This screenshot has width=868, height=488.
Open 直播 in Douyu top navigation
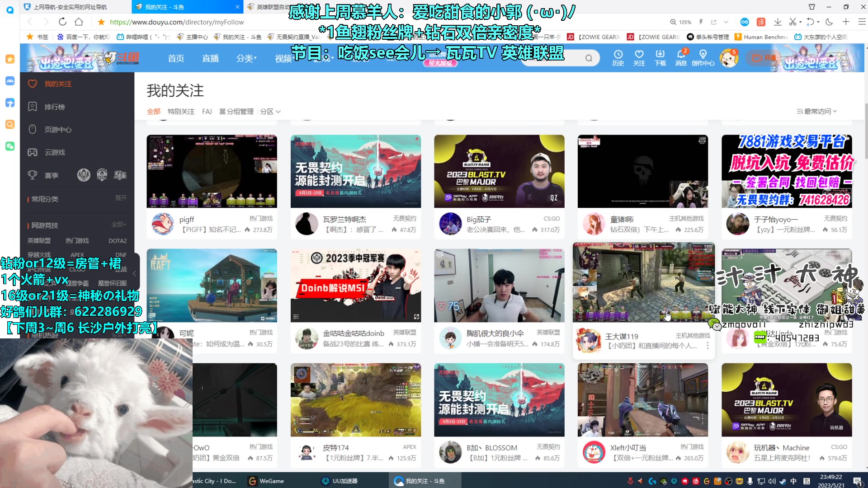[210, 58]
